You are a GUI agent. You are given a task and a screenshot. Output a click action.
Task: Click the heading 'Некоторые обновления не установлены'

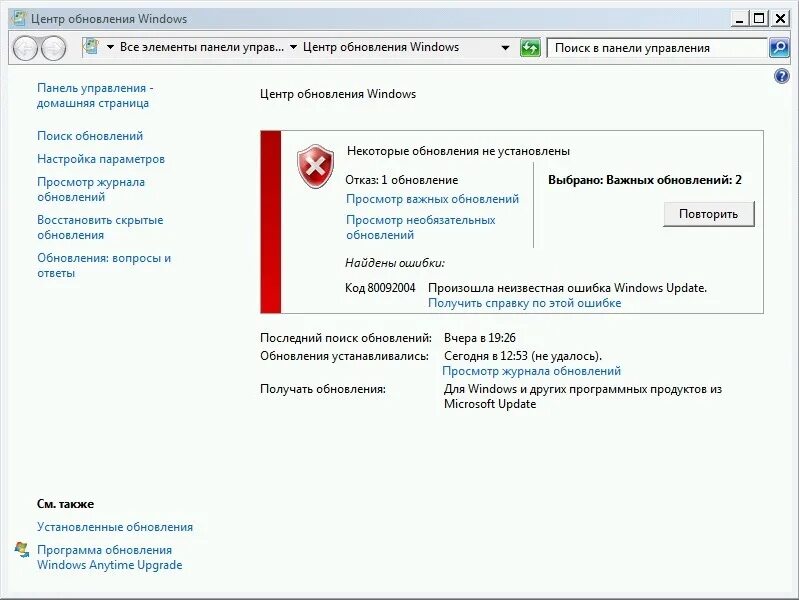click(x=458, y=151)
